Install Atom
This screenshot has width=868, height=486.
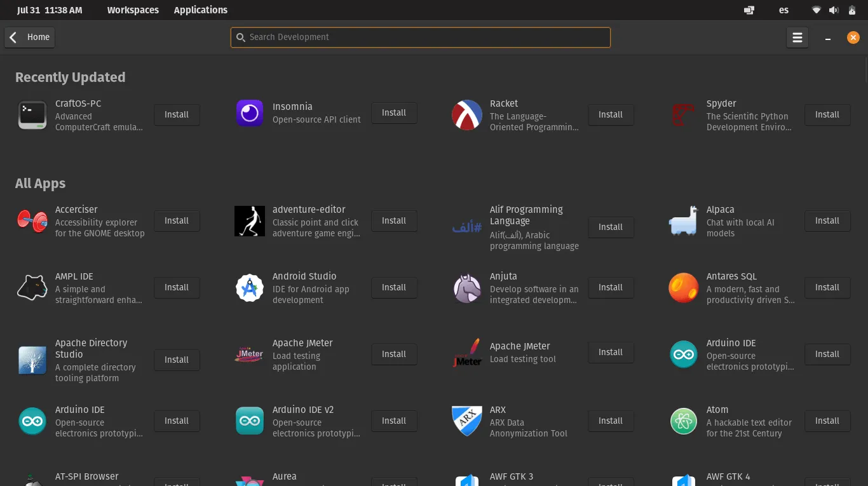pos(827,421)
